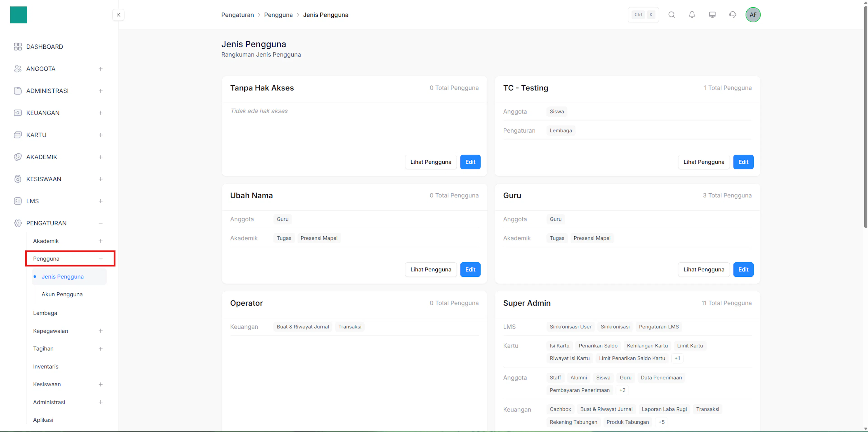Screen dimensions: 868x432
Task: Edit the Ubah Nama role
Action: pyautogui.click(x=470, y=269)
